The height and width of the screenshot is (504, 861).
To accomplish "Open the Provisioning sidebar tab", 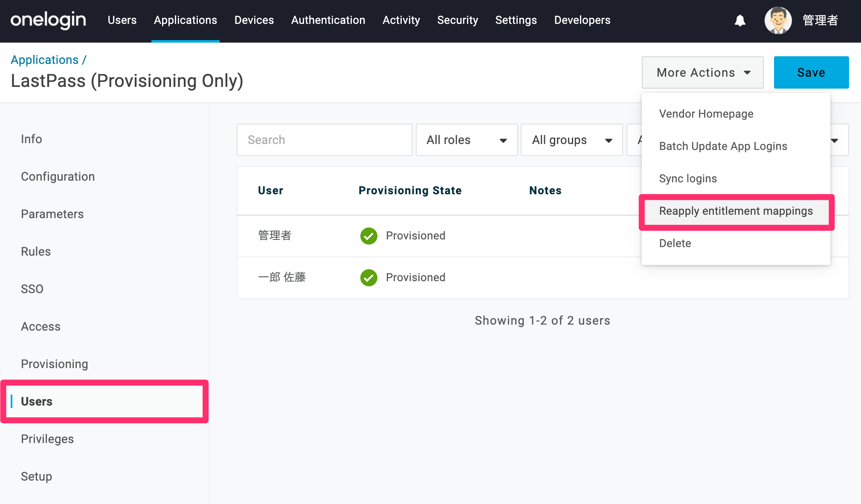I will [55, 364].
